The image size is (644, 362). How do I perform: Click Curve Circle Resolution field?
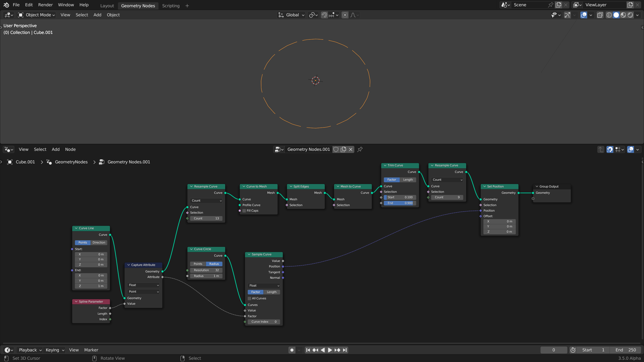point(206,270)
